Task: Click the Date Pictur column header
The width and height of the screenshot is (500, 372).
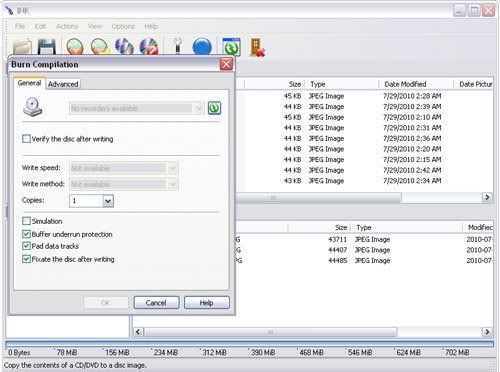Action: [x=473, y=84]
